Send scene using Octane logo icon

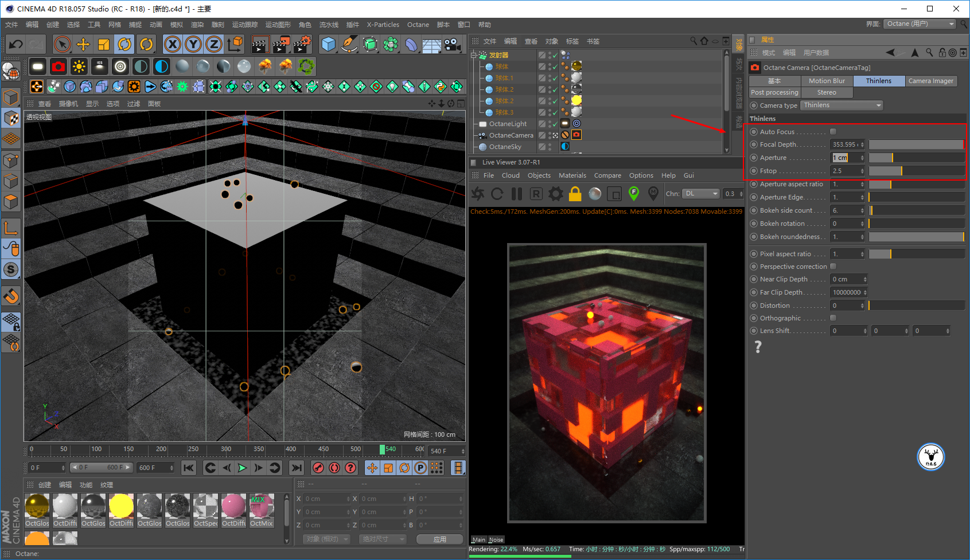coord(478,194)
